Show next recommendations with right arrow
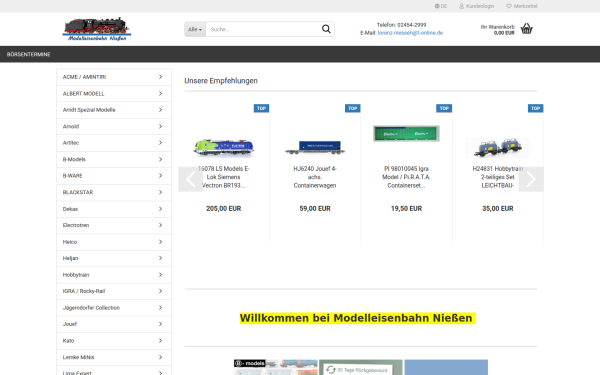Viewport: 600px width, 375px height. pos(531,179)
